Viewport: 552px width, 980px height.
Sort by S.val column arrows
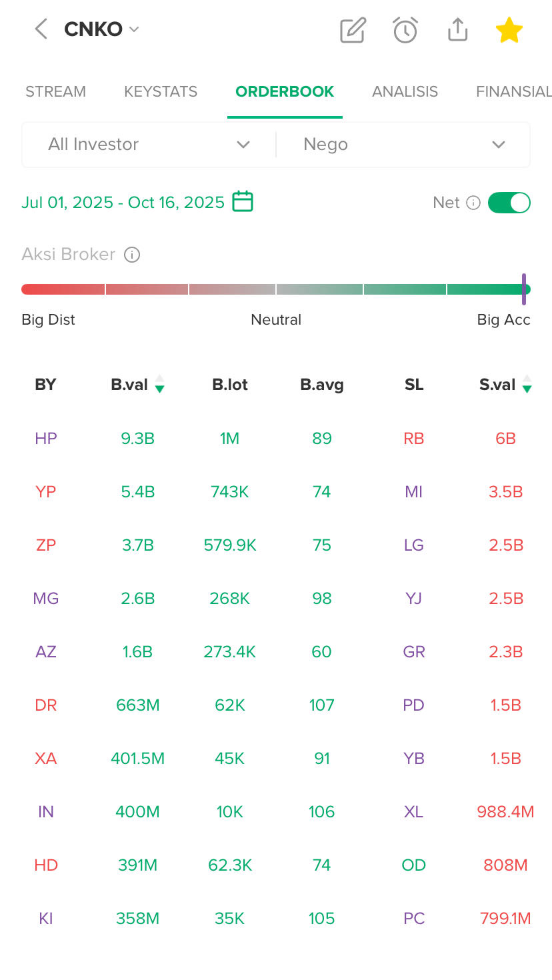coord(527,384)
